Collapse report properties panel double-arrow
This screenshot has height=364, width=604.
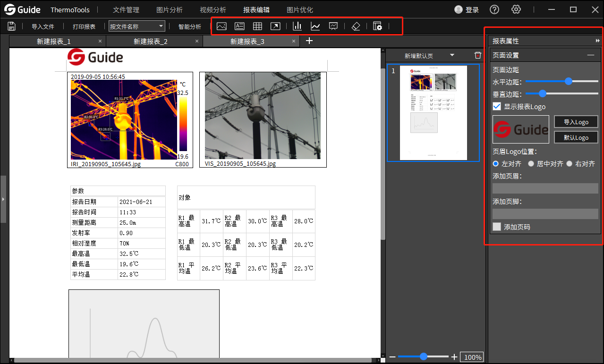598,41
